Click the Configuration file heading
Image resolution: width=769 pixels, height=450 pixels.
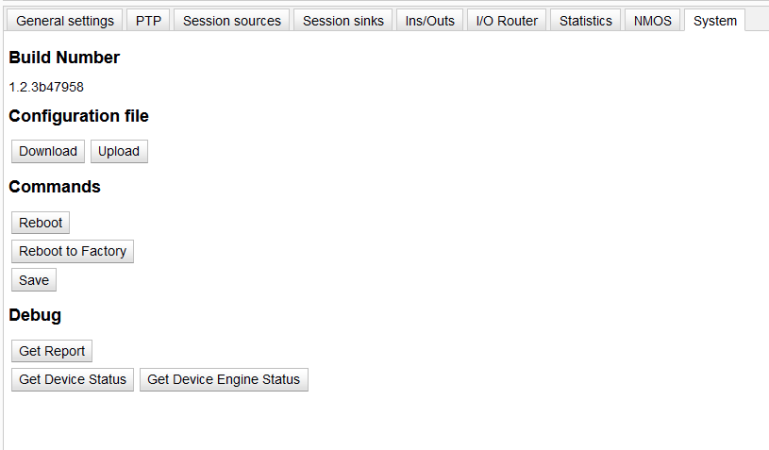click(x=79, y=116)
